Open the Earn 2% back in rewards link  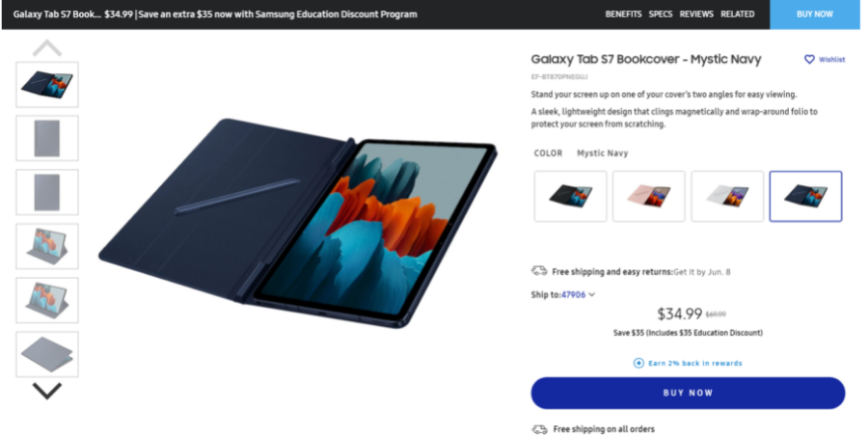[694, 363]
